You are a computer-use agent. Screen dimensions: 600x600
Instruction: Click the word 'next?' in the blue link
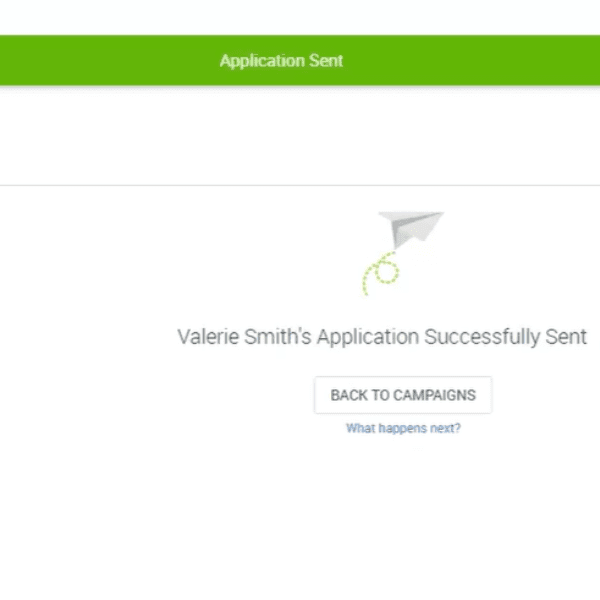pyautogui.click(x=443, y=428)
